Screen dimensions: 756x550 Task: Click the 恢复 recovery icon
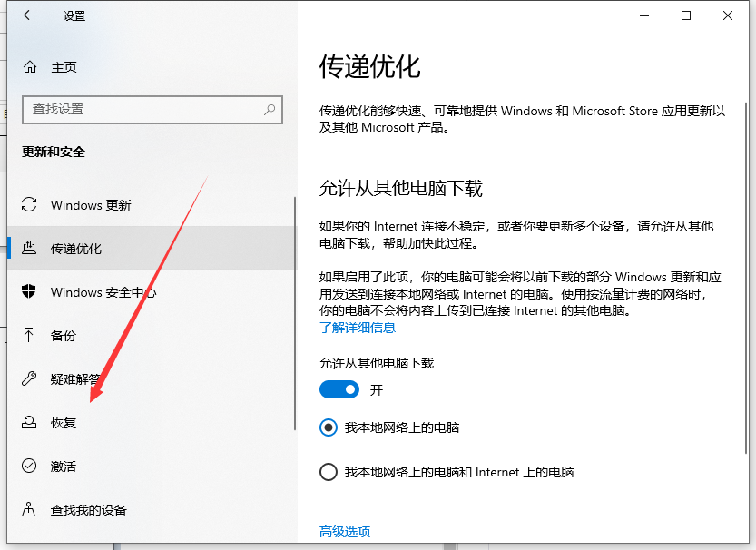29,423
